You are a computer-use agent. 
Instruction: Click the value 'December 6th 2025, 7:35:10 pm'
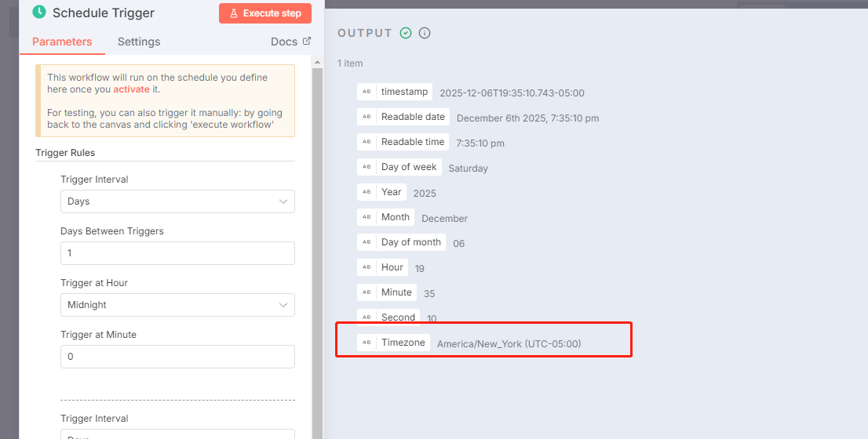(x=527, y=118)
